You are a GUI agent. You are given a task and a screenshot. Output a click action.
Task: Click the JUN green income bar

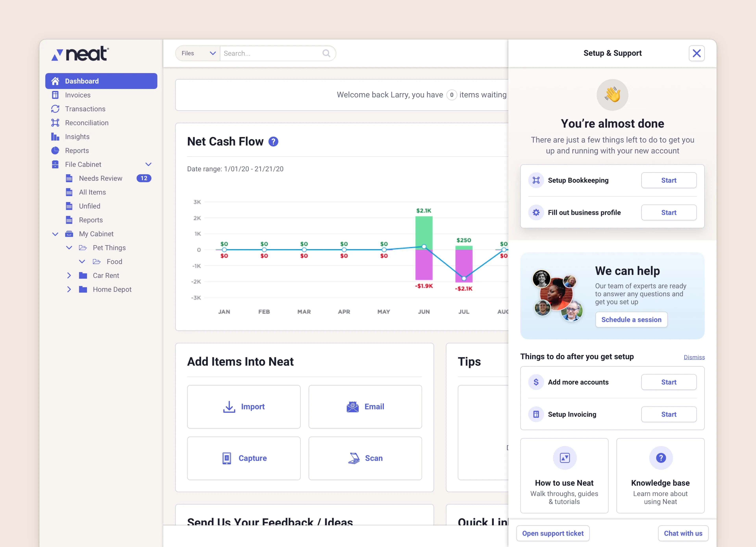pos(424,233)
